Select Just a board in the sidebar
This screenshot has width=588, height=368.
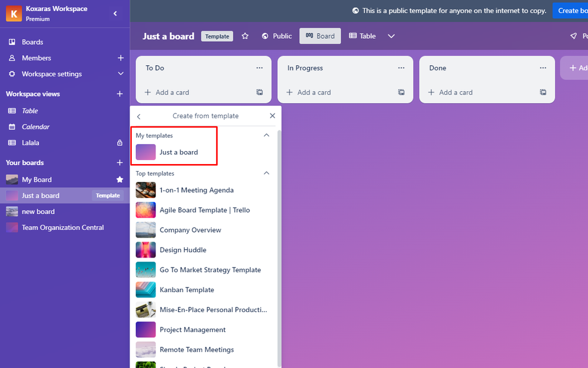click(41, 195)
